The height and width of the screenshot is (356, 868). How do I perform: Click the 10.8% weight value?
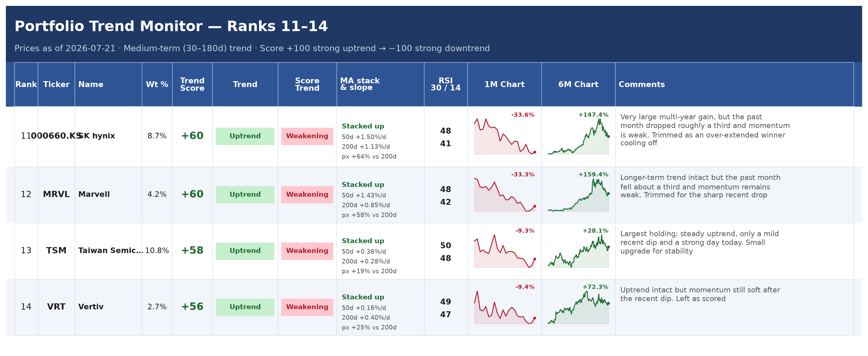[157, 251]
